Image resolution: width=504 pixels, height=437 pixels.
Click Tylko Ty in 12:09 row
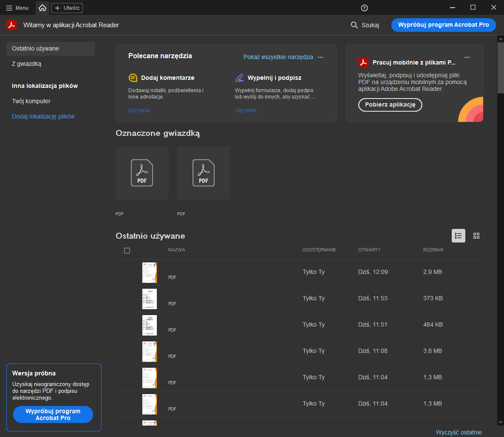point(313,272)
